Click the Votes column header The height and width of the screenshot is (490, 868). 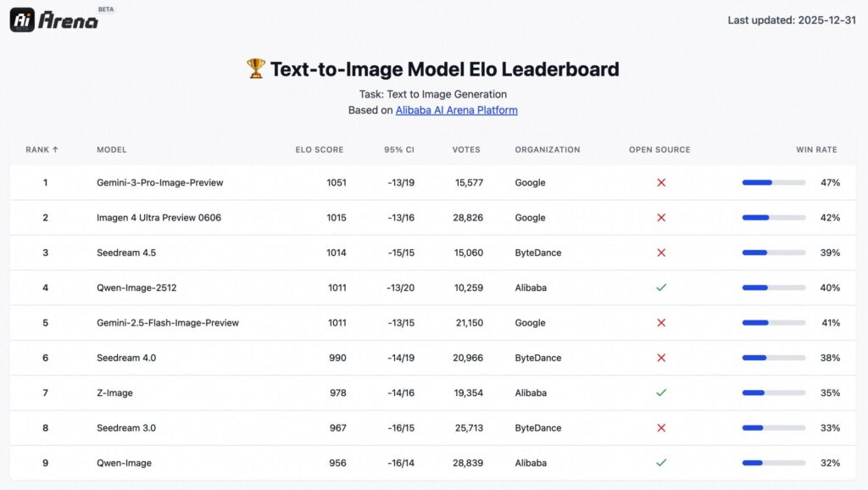(465, 150)
